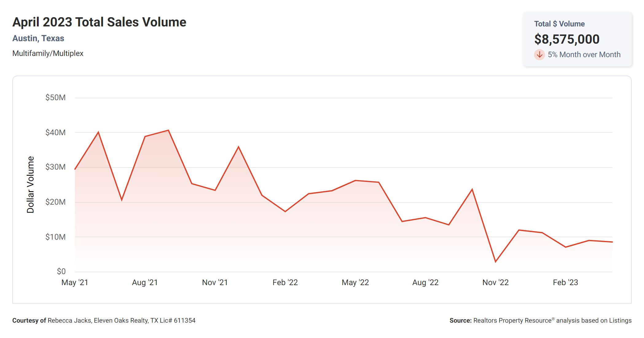Select the $8,575,000 volume figure
Screen dimensions: 644x338
(x=567, y=39)
